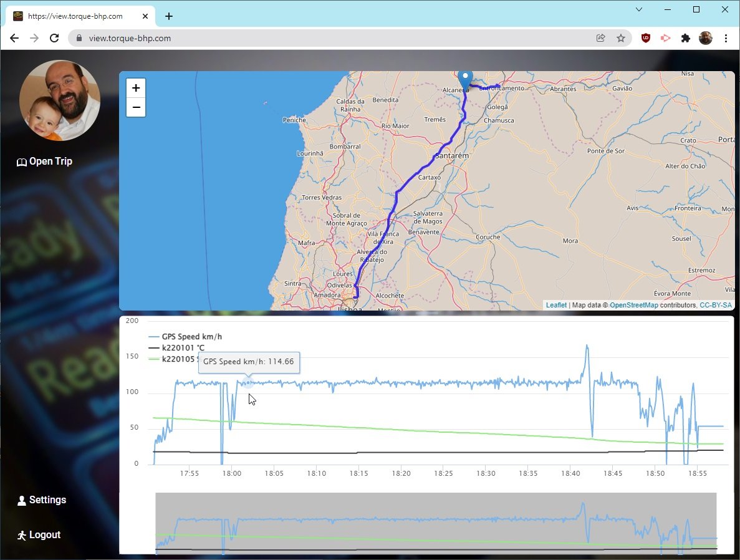740x560 pixels.
Task: Click the chart range selector overview
Action: point(435,523)
